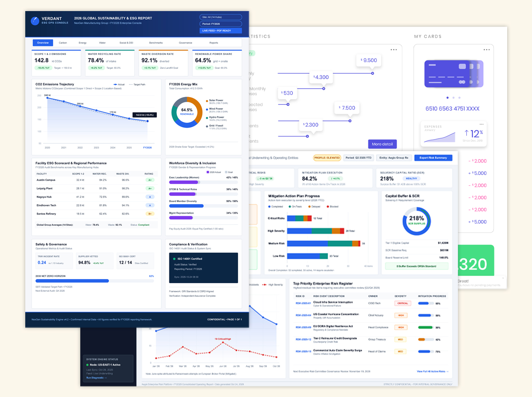Viewport: 532px width, 397px height.
Task: Open the Social & DEI tab
Action: (x=126, y=43)
